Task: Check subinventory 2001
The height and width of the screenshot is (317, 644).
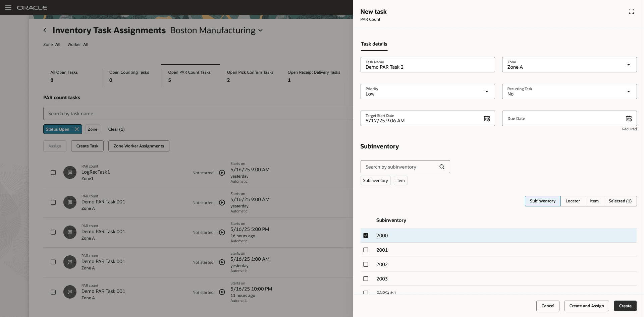Action: coord(366,250)
